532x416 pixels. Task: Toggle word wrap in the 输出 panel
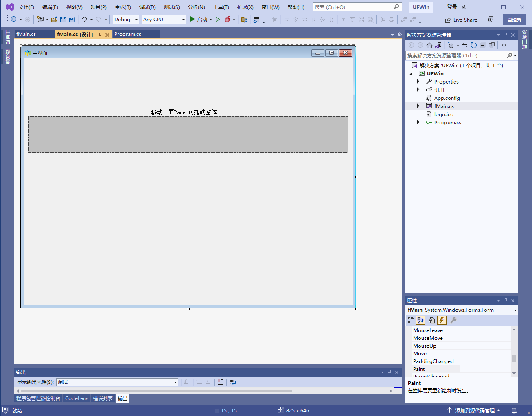[233, 382]
